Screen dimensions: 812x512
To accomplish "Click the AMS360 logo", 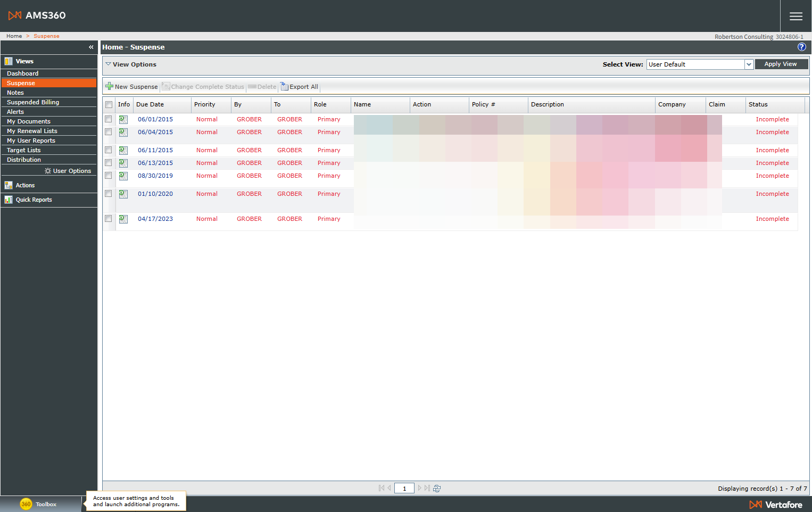I will 37,15.
